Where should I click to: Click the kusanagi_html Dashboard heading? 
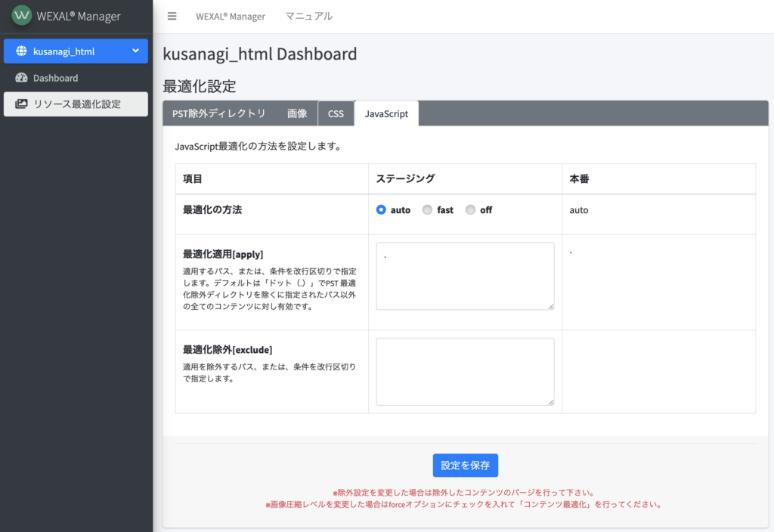pos(260,54)
